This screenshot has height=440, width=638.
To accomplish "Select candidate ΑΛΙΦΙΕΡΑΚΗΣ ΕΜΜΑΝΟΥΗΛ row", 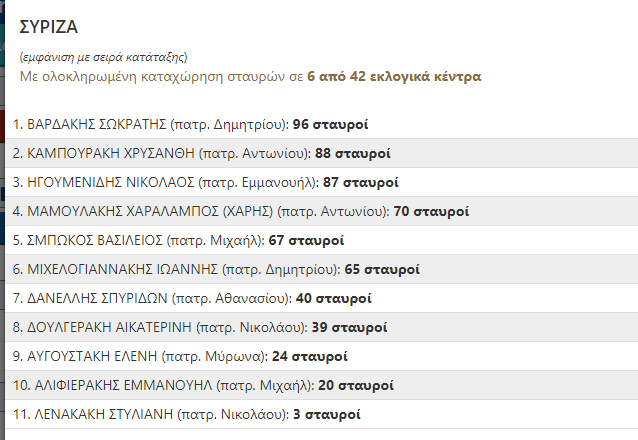I will [321, 385].
